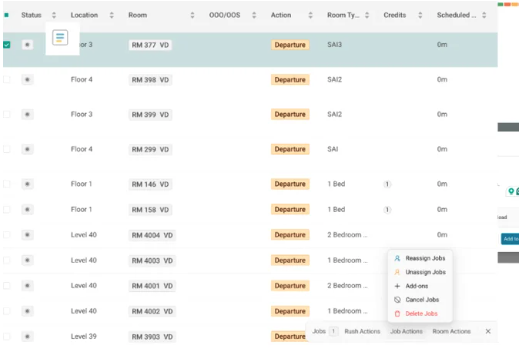Viewport: 526px width, 360px height.
Task: Click credits badge in RM 158 row
Action: click(387, 209)
